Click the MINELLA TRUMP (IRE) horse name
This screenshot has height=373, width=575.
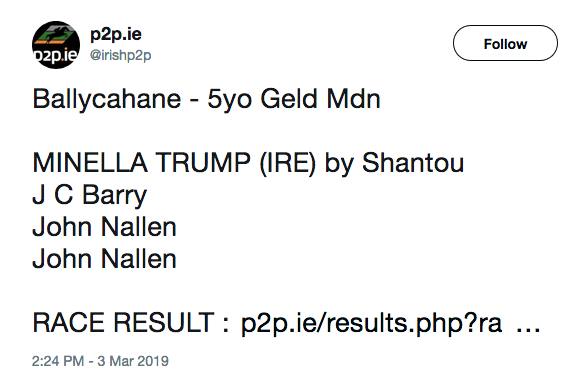(x=174, y=163)
